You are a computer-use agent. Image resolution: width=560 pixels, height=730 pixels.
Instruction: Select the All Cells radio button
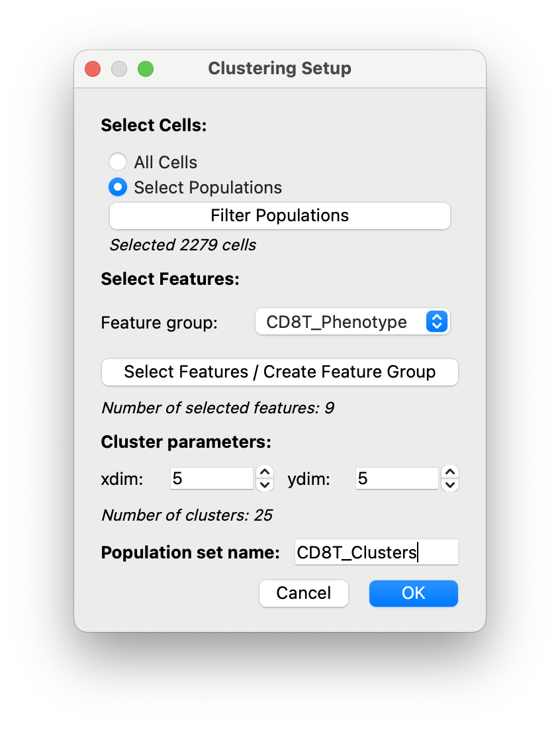(118, 162)
